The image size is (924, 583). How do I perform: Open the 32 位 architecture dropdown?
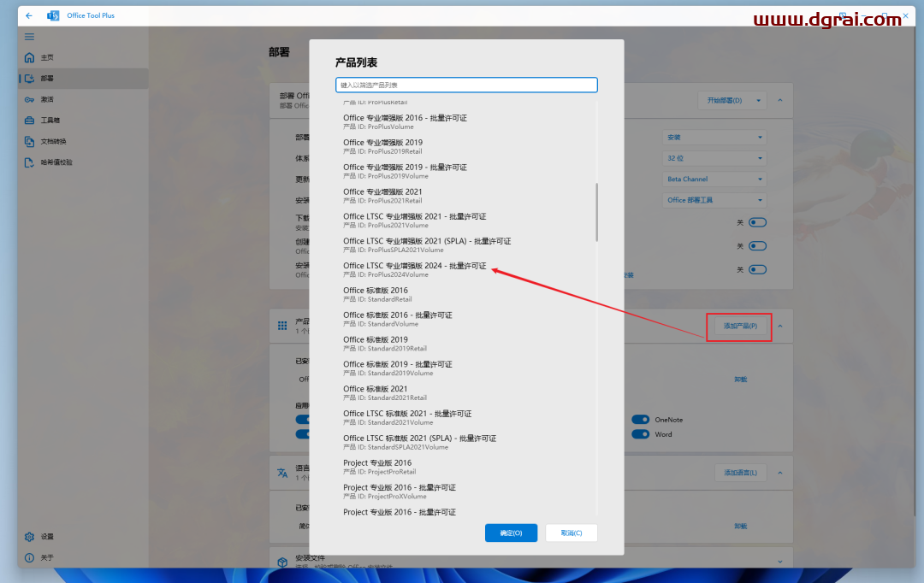coord(714,158)
